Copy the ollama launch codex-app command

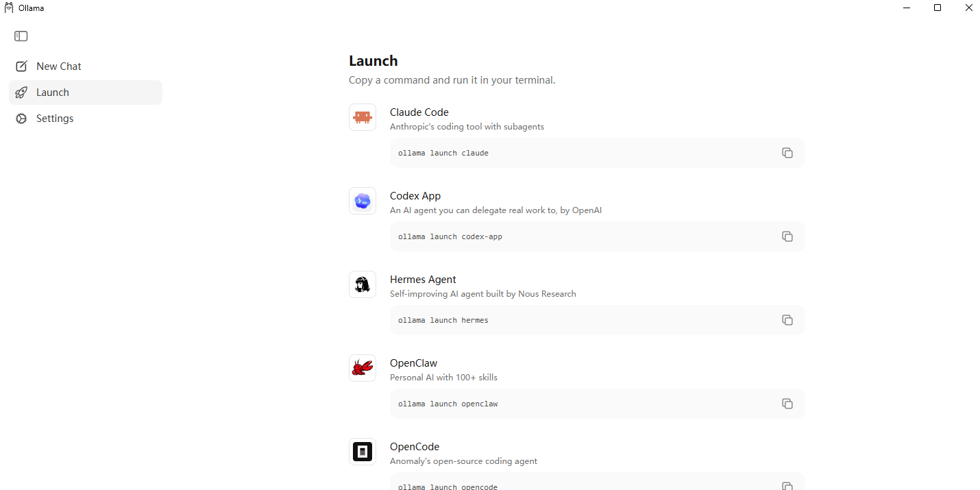[x=787, y=236]
